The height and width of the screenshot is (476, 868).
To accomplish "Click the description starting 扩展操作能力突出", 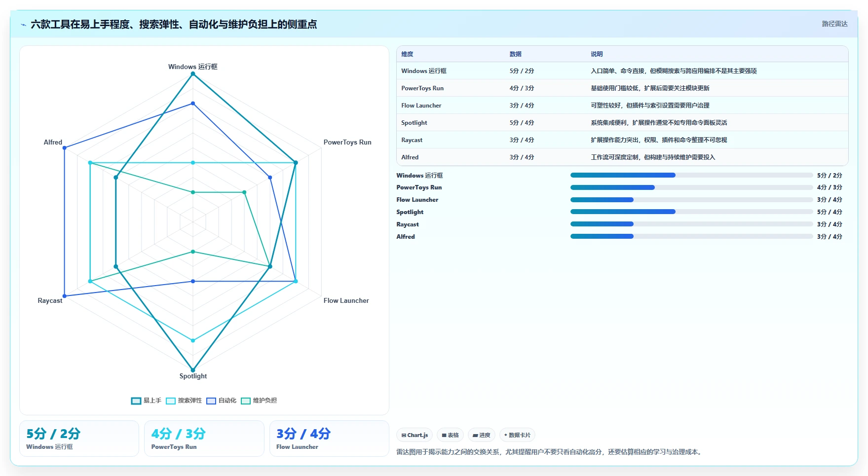I will pos(659,140).
